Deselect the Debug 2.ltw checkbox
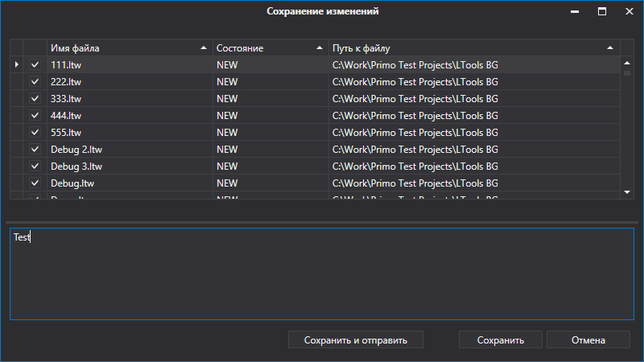The height and width of the screenshot is (362, 644). 35,149
